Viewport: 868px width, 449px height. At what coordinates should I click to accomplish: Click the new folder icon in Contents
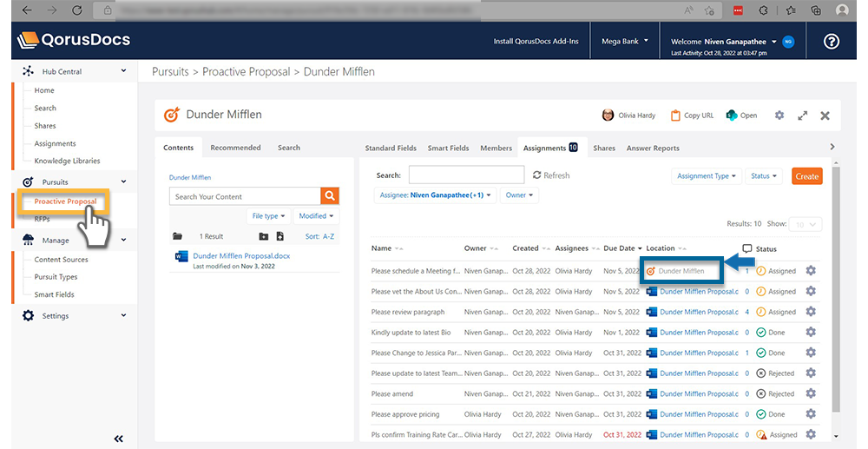264,236
